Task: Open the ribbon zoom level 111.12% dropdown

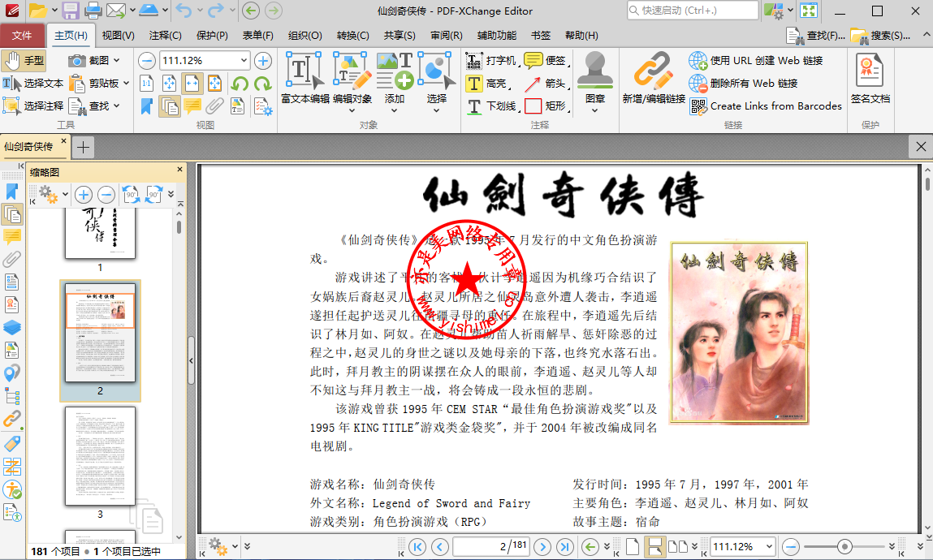Action: (244, 61)
